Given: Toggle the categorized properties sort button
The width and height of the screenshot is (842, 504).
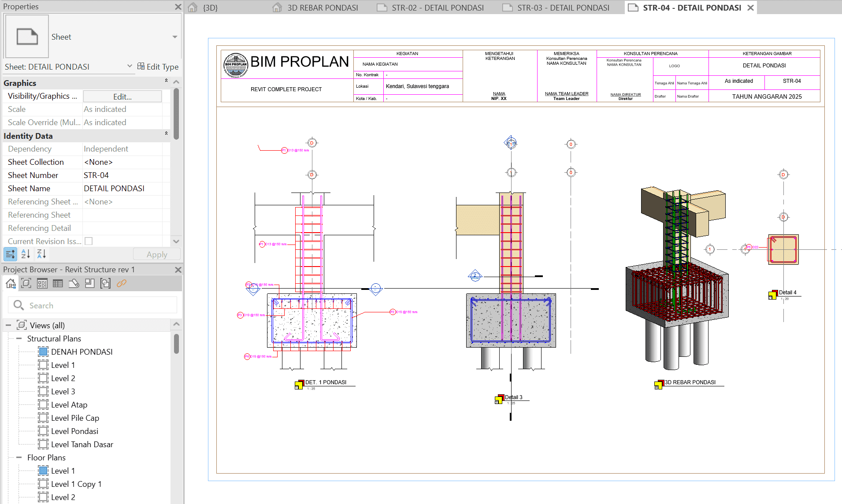Looking at the screenshot, I should click(10, 254).
